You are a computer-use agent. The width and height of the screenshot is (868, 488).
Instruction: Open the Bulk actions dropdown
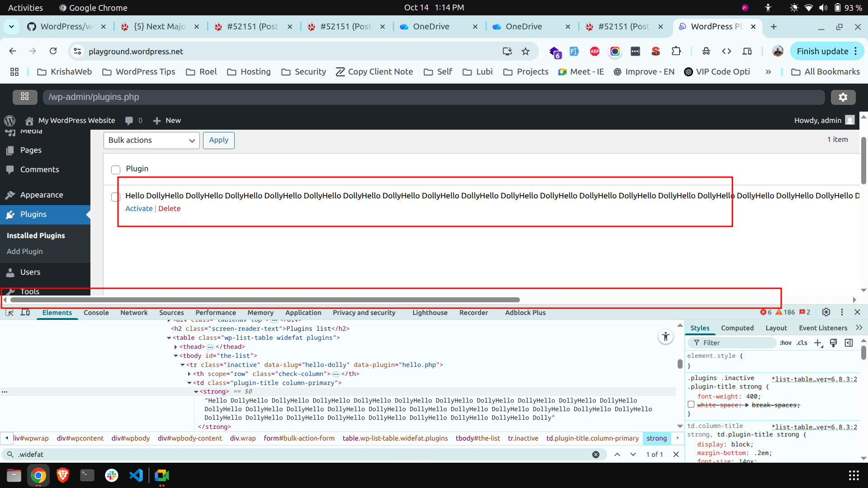click(151, 141)
